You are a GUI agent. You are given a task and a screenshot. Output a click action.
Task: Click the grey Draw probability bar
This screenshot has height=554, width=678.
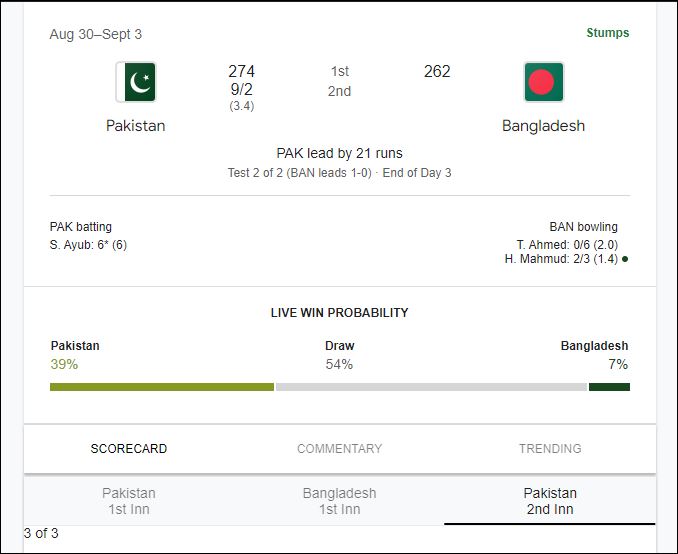coord(432,387)
